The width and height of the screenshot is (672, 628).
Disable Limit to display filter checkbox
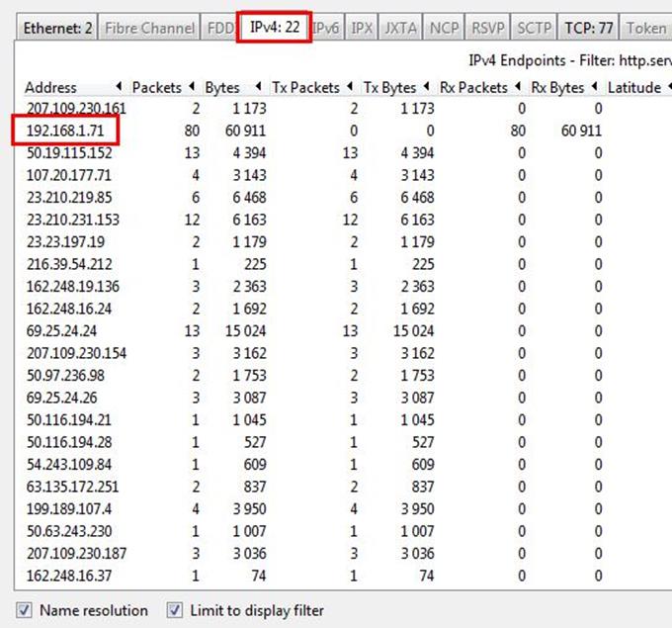[x=175, y=610]
